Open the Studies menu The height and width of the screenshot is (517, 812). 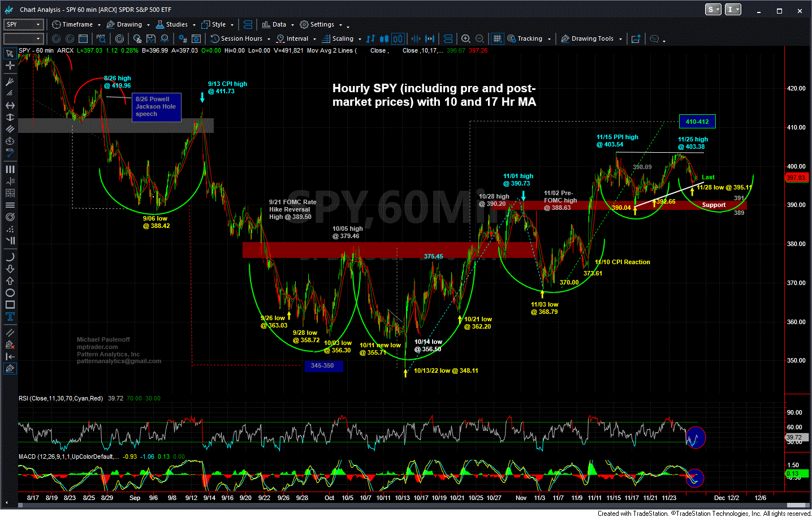tap(172, 24)
